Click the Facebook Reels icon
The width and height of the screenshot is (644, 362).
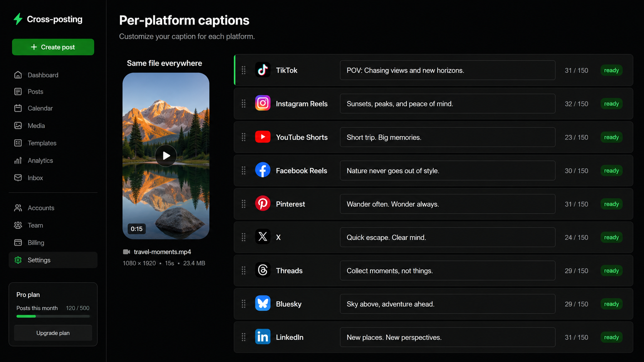pos(263,170)
